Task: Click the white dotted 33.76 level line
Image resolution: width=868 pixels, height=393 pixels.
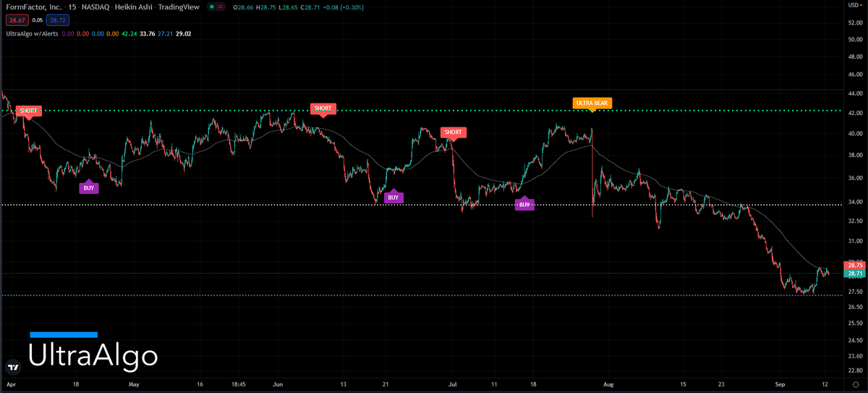Action: [421, 205]
